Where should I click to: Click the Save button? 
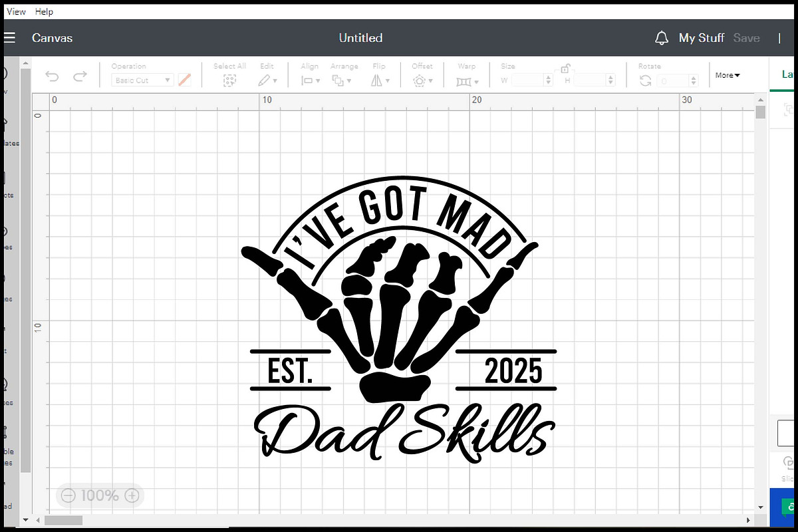(x=746, y=38)
